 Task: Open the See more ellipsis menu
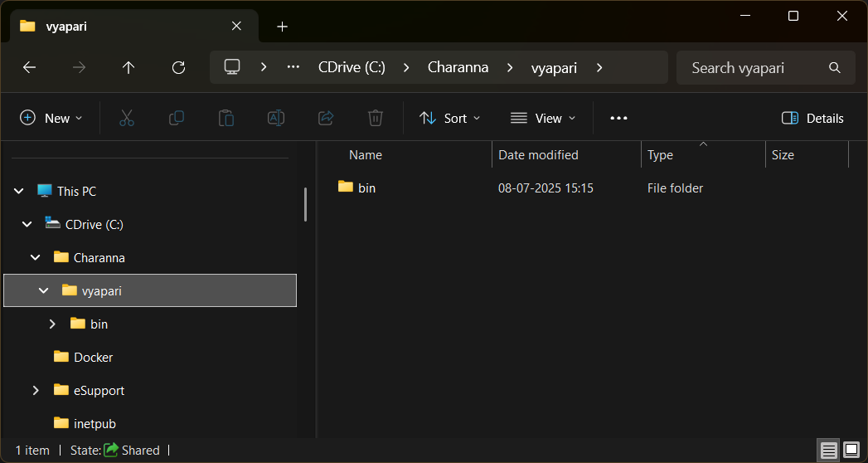point(618,118)
